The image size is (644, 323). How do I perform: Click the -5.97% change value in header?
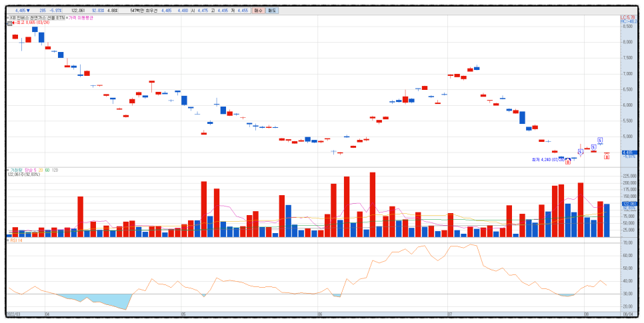(x=56, y=11)
